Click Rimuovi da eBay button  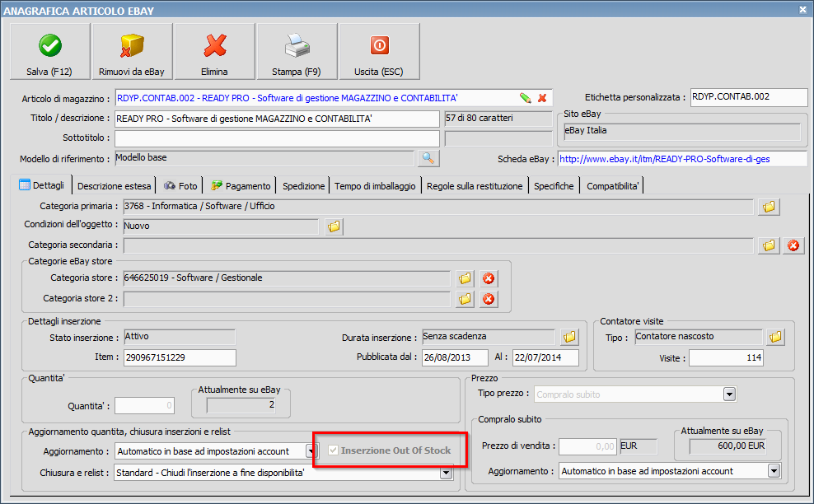[x=132, y=51]
